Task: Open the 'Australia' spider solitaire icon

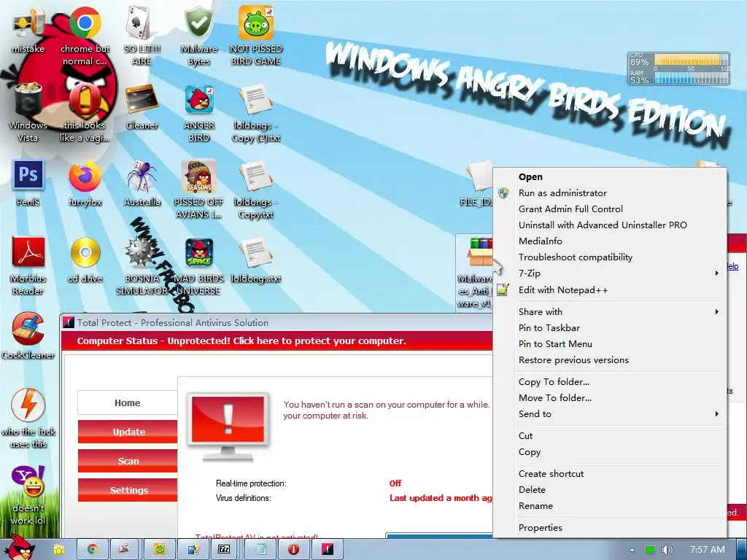Action: 142,183
